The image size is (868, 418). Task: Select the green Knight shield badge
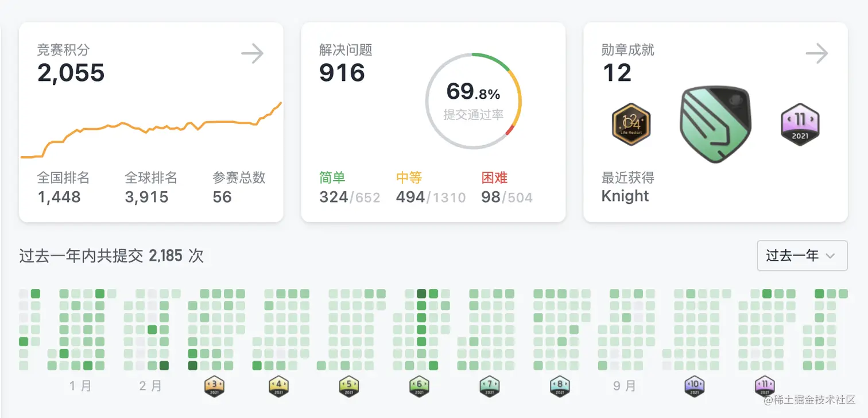[715, 124]
